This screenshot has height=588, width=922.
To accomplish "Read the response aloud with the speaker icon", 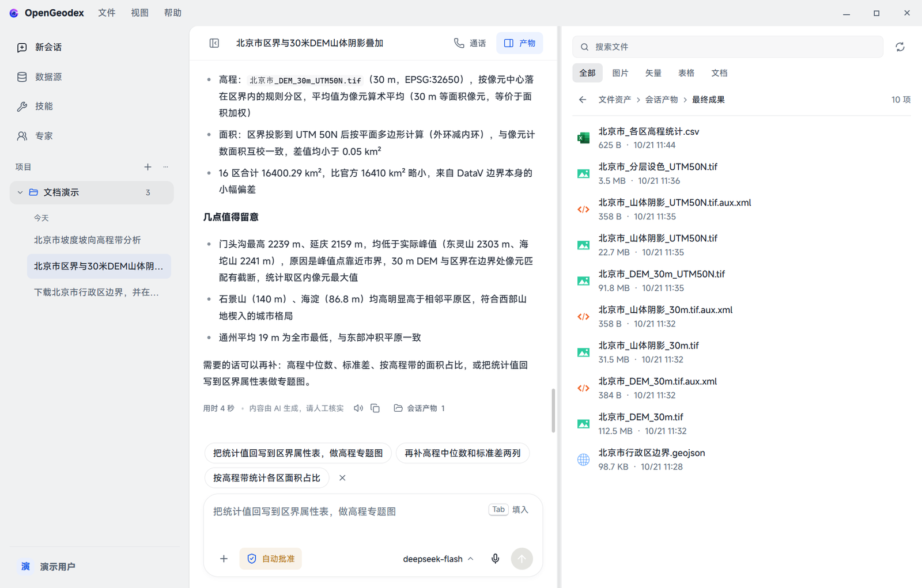I will pos(358,408).
